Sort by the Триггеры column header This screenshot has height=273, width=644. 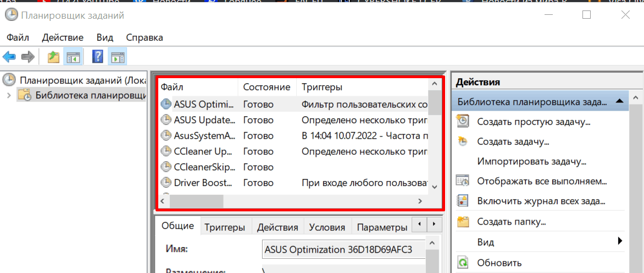click(x=362, y=87)
